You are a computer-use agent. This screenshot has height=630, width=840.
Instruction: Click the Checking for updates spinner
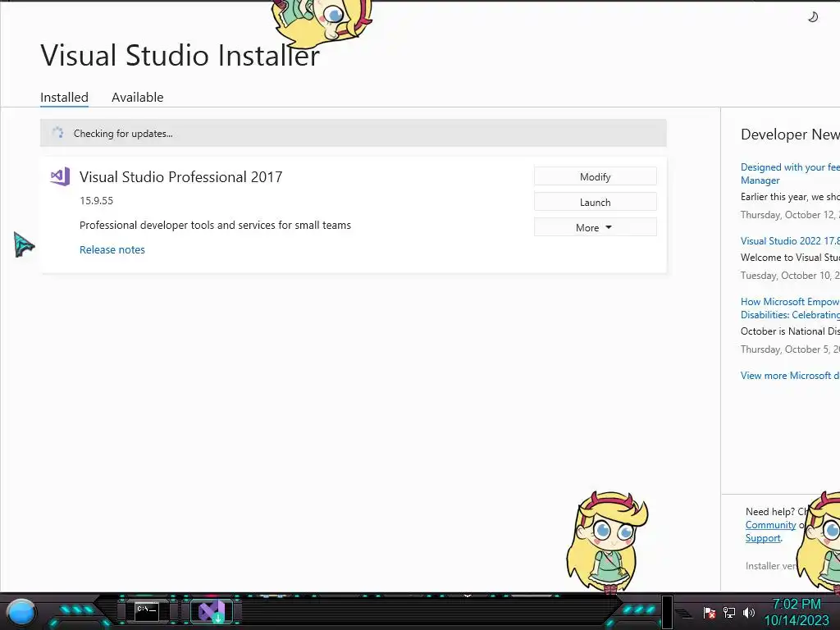[57, 133]
